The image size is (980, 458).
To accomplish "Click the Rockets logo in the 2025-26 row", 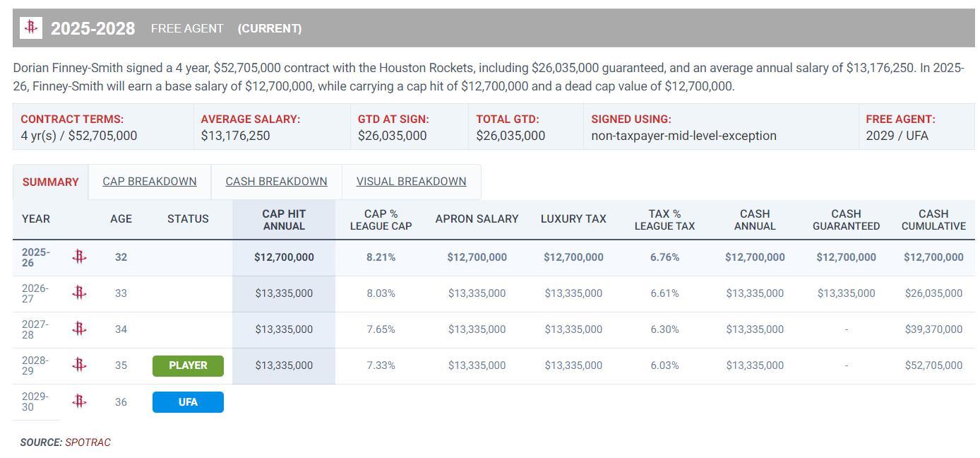I will [79, 257].
